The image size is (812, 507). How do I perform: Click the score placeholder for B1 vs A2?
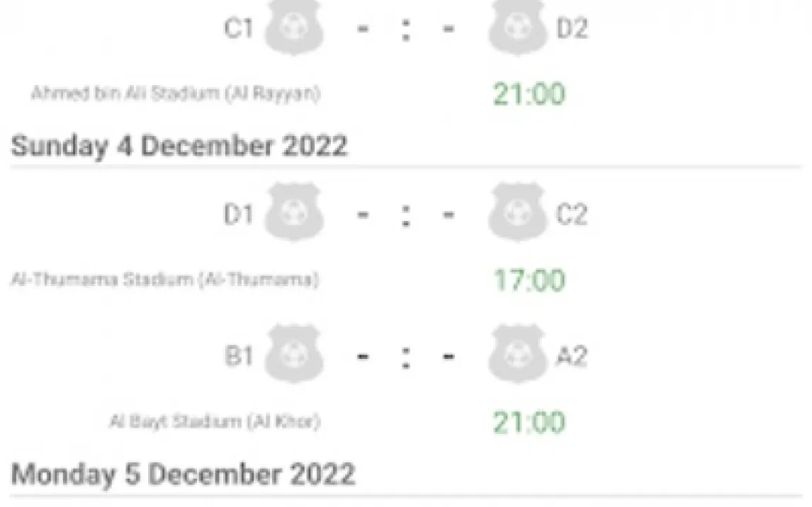click(405, 357)
